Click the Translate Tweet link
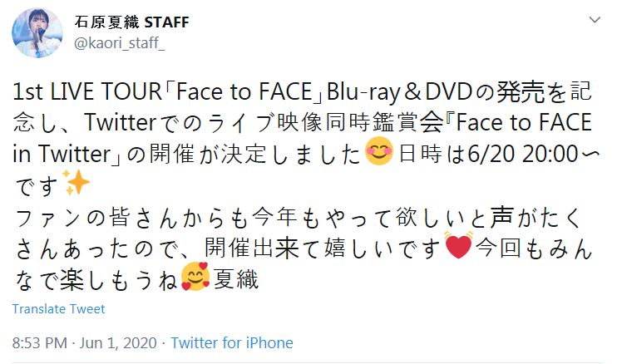 pos(58,309)
